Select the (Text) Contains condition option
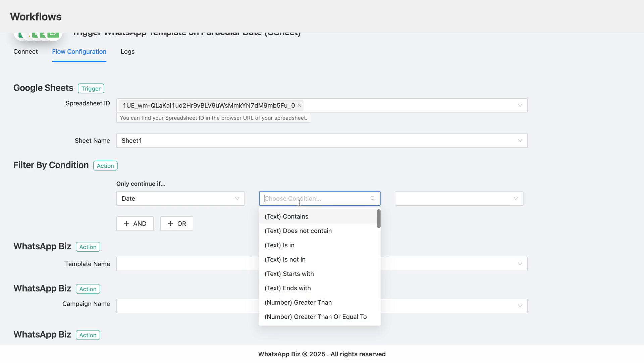 (x=286, y=216)
